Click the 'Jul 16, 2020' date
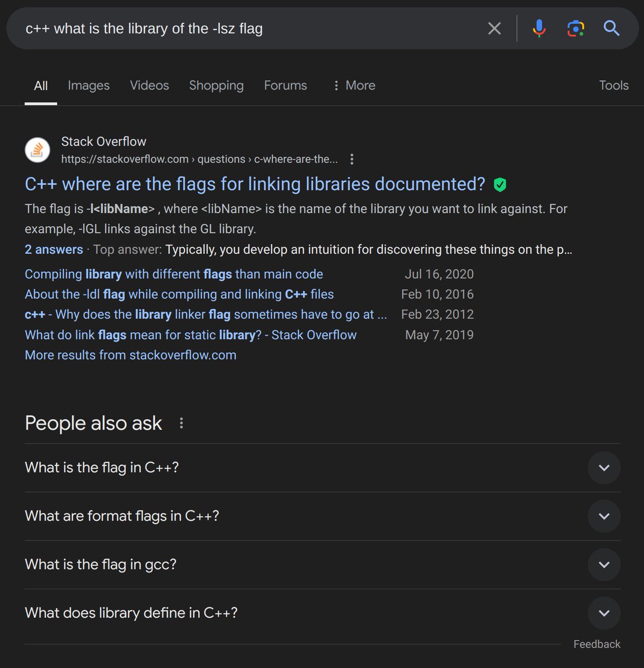Screen dimensions: 644x668 tap(439, 274)
